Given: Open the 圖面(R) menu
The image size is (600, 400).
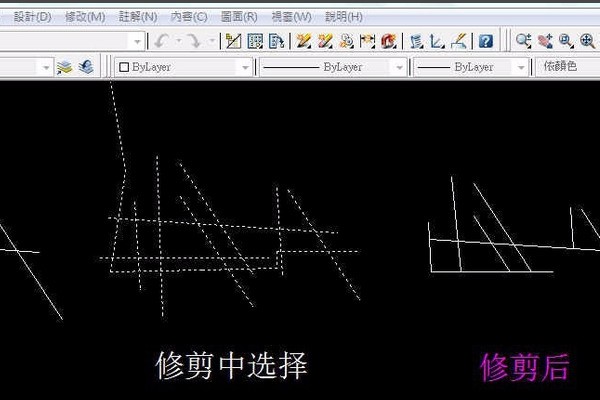Looking at the screenshot, I should (x=236, y=17).
